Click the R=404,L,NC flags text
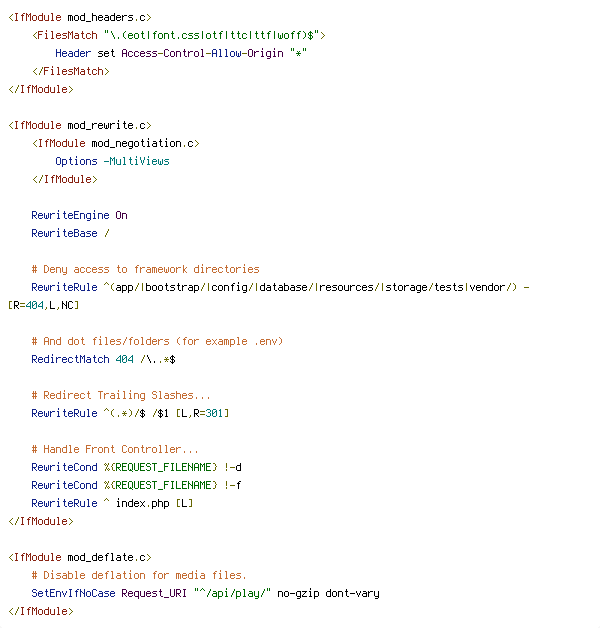600x628 pixels. [44, 306]
